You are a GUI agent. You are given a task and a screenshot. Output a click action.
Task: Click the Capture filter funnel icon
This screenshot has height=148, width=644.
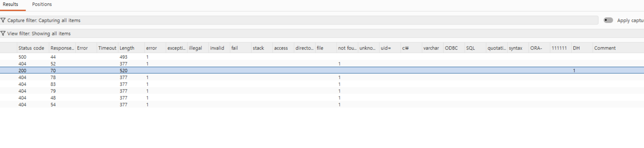[x=3, y=20]
